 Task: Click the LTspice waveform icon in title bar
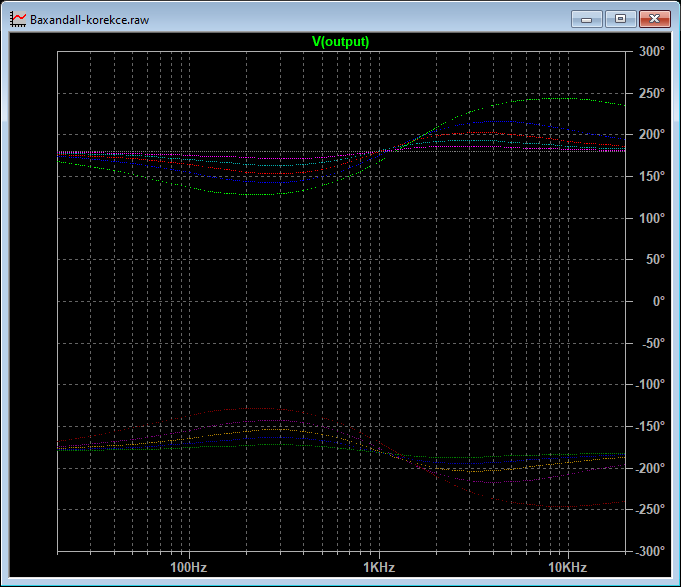click(18, 20)
